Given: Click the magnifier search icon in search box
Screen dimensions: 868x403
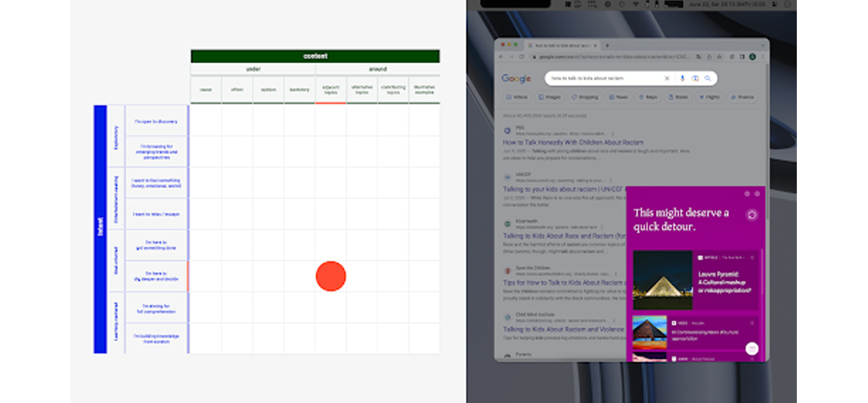Looking at the screenshot, I should [708, 78].
